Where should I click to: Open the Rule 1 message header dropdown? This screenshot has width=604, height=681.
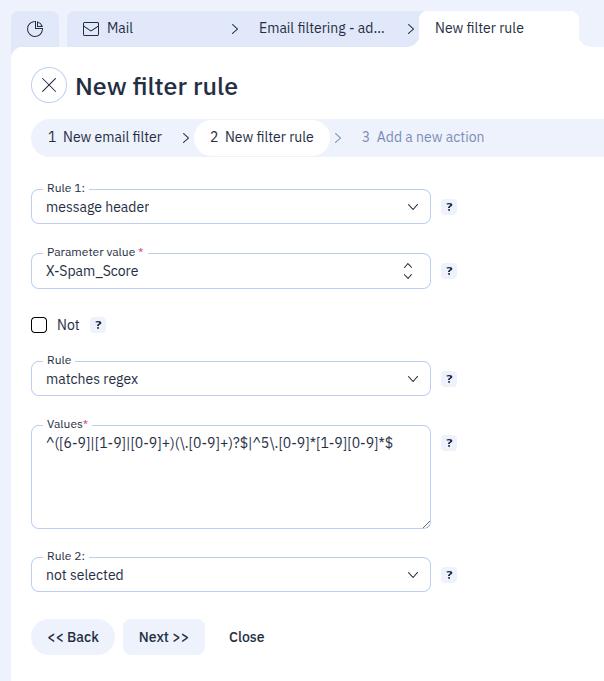click(x=231, y=207)
